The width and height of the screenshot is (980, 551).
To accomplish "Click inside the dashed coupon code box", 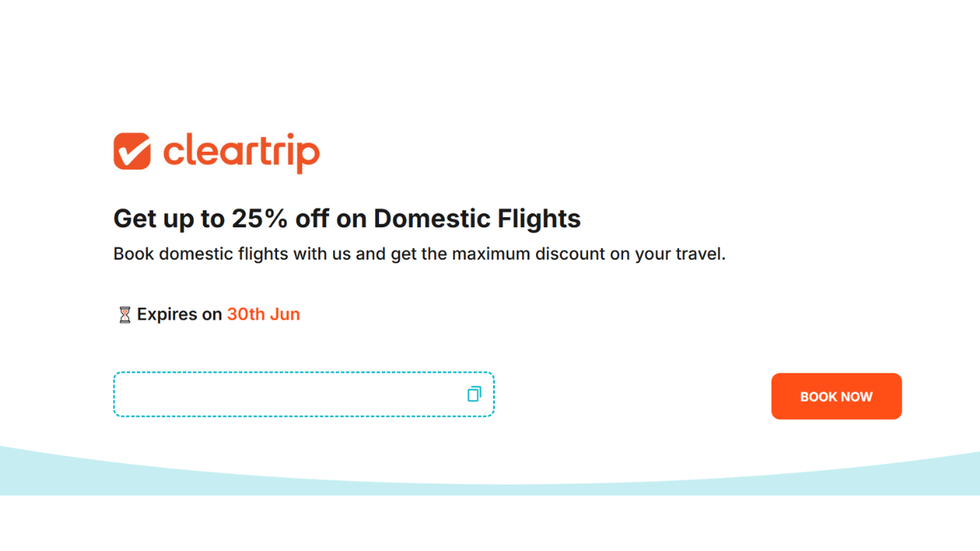I will [291, 394].
